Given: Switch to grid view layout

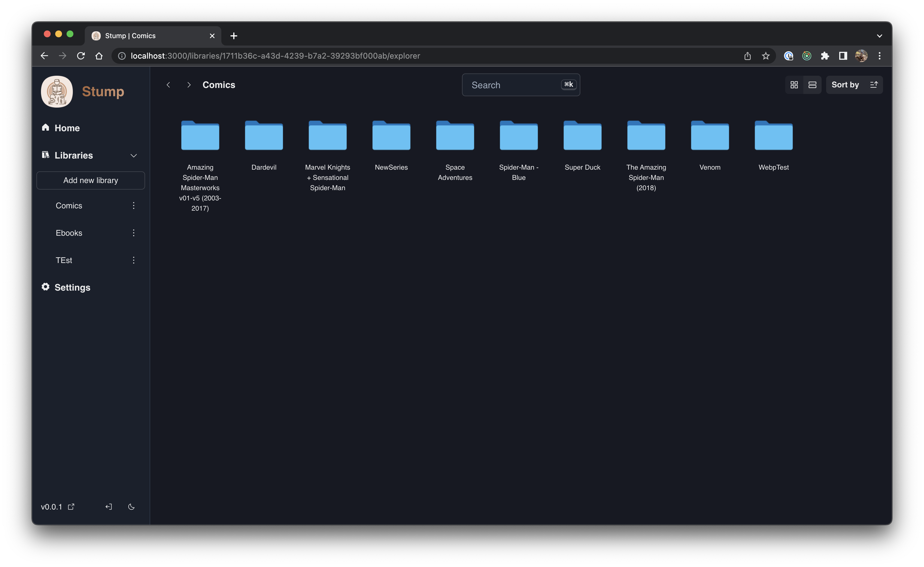Looking at the screenshot, I should click(794, 85).
